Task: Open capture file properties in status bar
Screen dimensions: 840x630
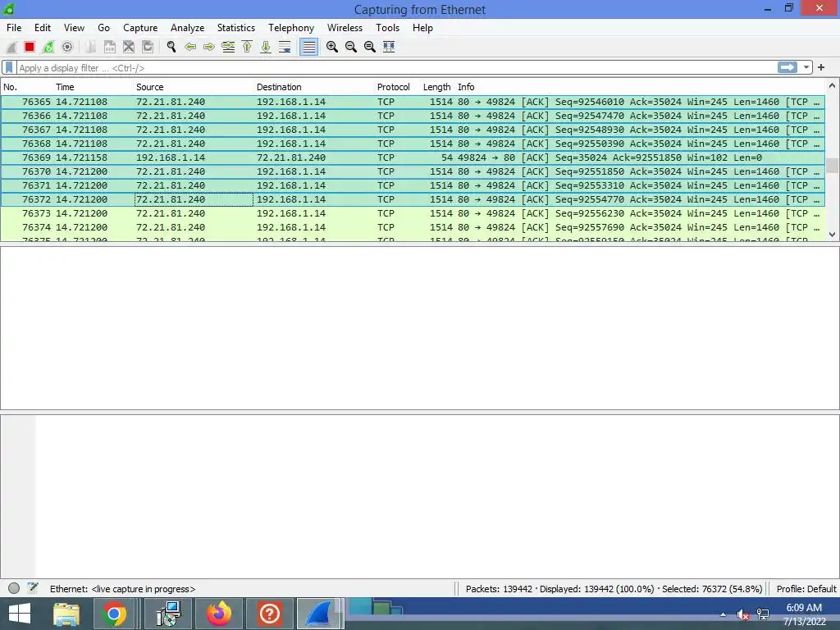Action: (33, 587)
